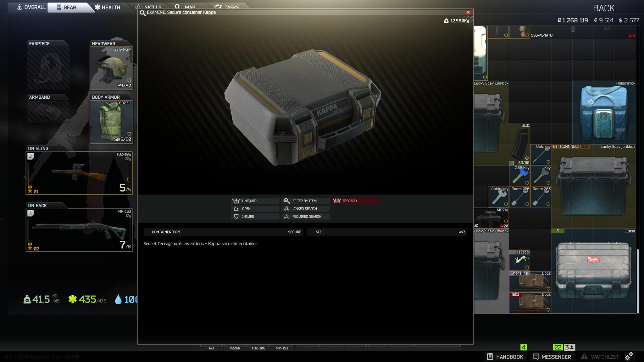The width and height of the screenshot is (644, 362).
Task: Click FILTER BY ITEM
Action: [x=305, y=201]
